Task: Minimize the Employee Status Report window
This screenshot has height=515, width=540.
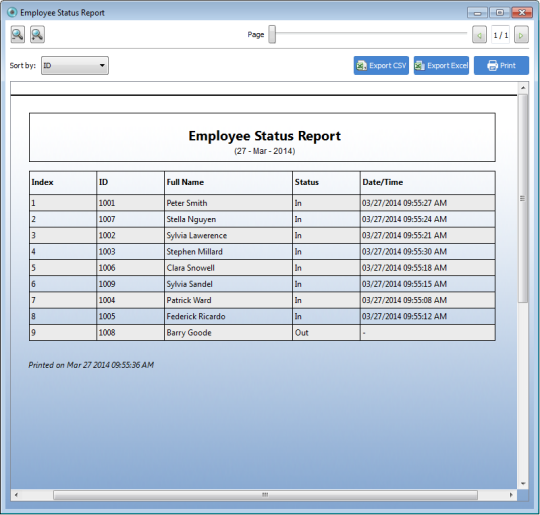Action: pos(477,13)
